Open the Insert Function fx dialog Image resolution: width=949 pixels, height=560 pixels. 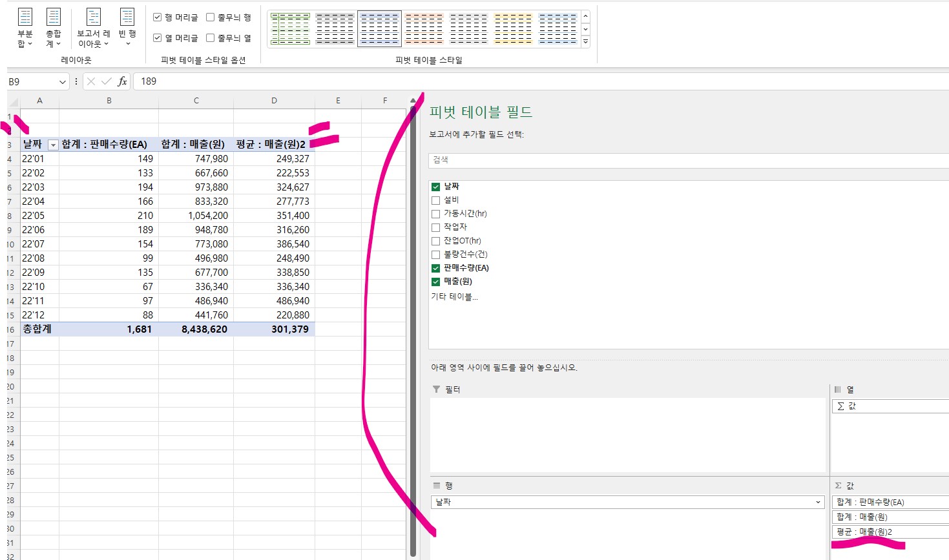tap(122, 81)
